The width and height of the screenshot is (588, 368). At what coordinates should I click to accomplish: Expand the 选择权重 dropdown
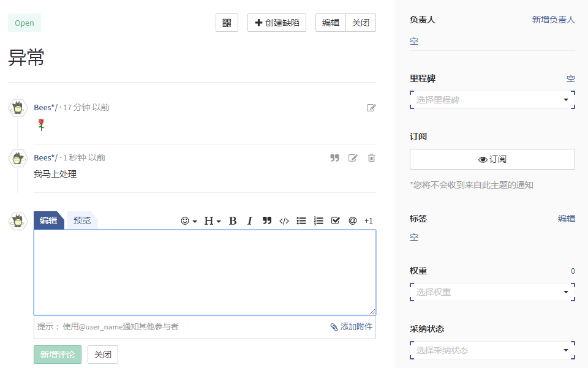(492, 292)
